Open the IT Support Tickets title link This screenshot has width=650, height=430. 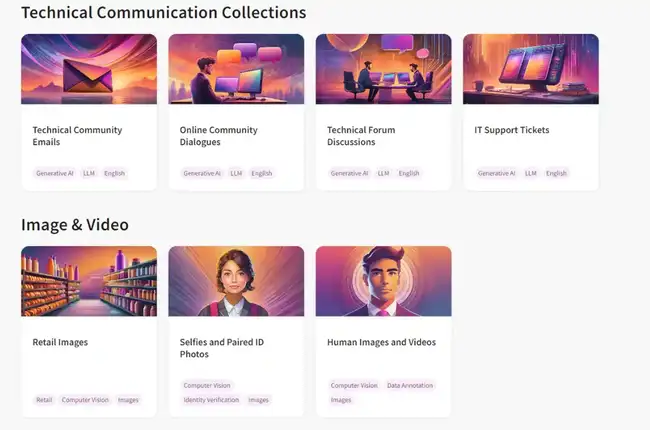click(x=512, y=130)
